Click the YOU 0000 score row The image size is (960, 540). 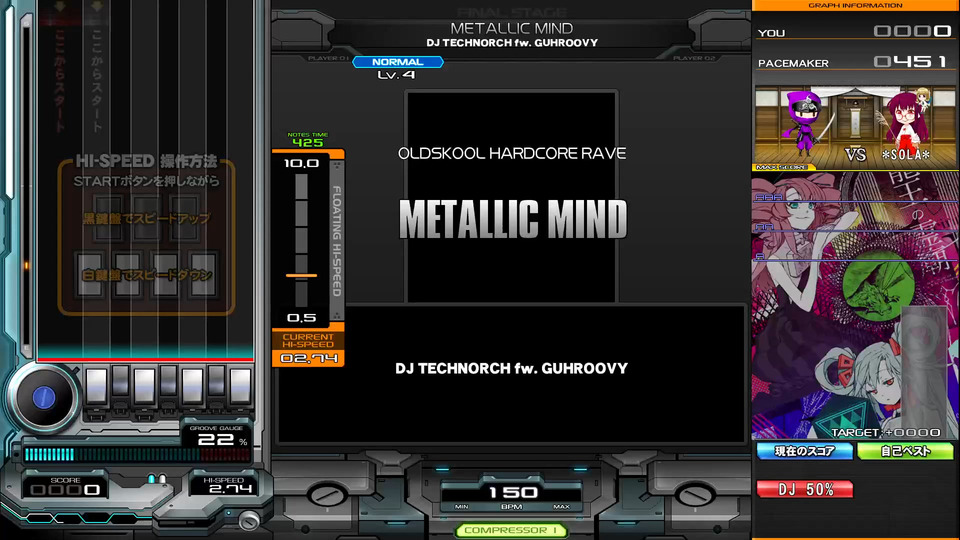pos(854,31)
